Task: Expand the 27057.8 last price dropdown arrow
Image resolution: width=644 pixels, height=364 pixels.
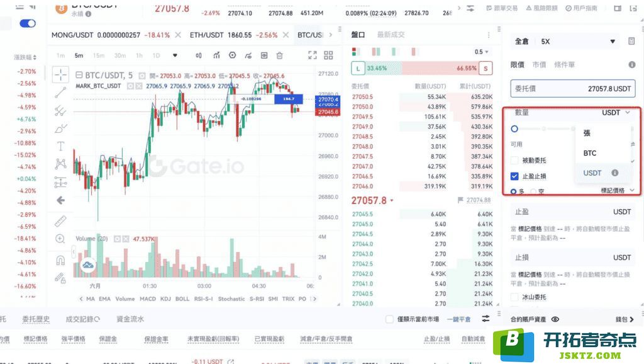Action: click(392, 201)
